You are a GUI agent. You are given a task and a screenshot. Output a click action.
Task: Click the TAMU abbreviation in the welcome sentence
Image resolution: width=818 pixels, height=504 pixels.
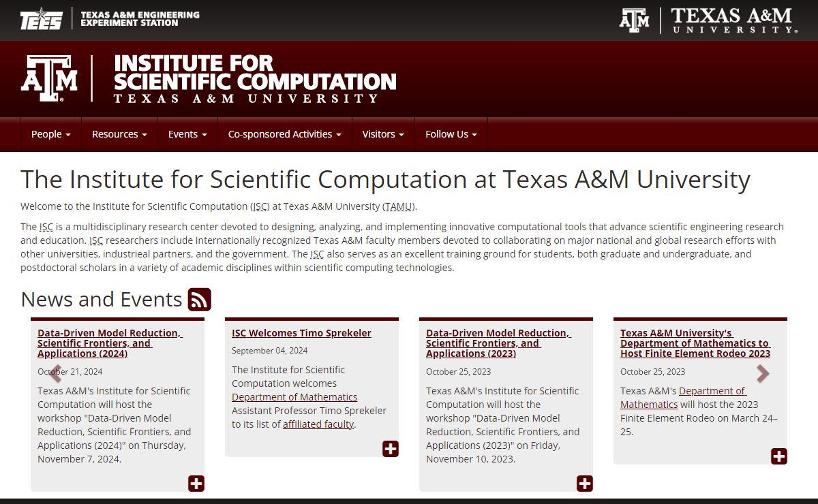click(x=397, y=206)
